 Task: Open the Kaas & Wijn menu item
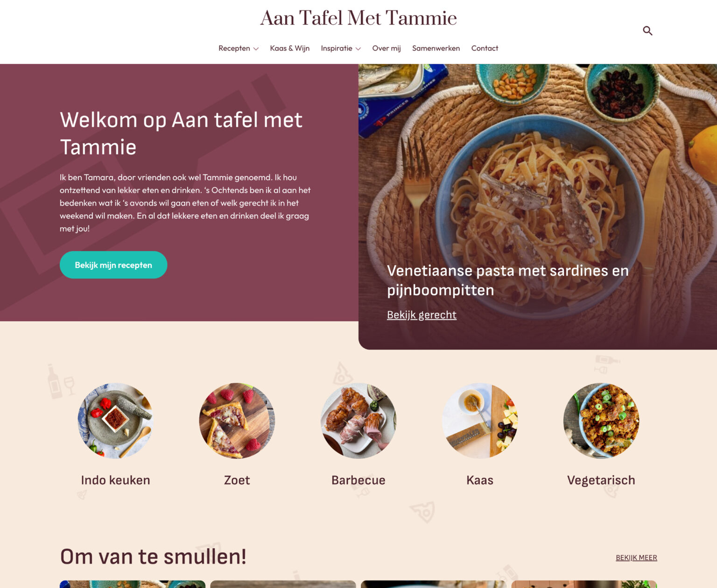[x=289, y=48]
